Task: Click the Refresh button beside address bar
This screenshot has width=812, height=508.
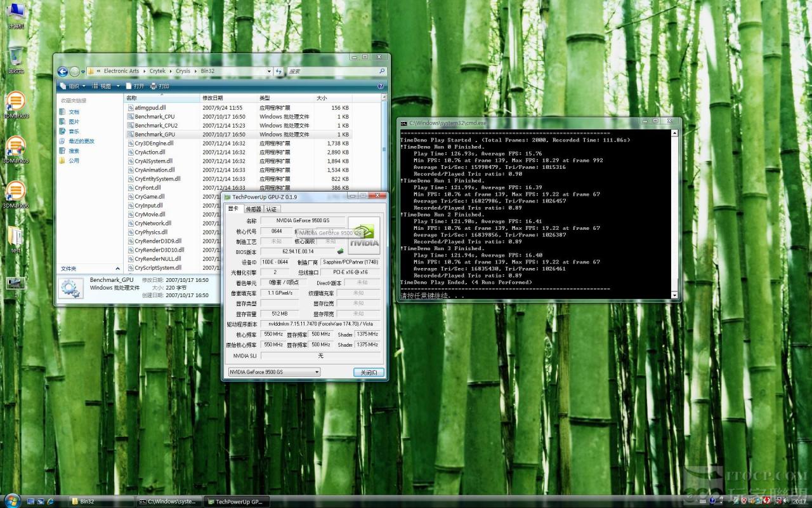Action: [278, 71]
